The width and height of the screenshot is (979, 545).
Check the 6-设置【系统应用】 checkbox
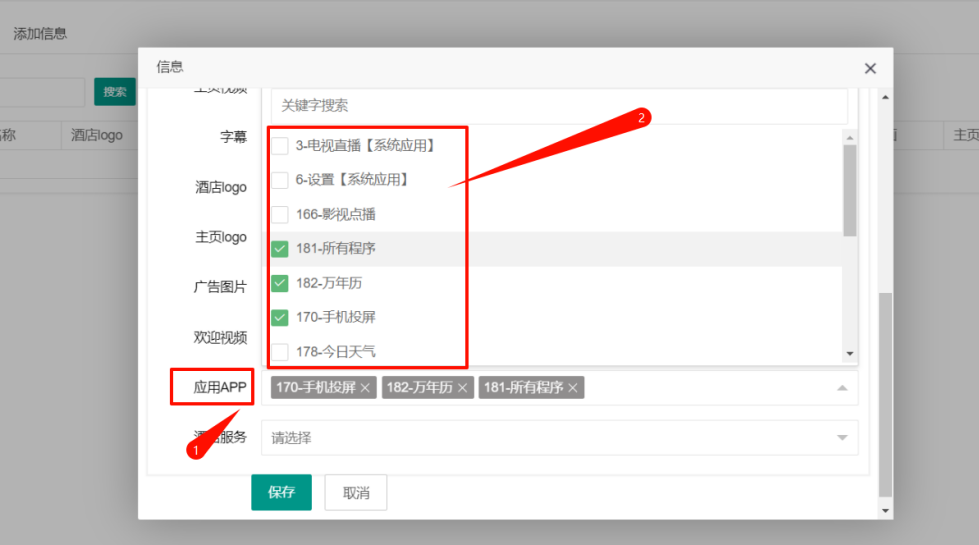point(280,180)
